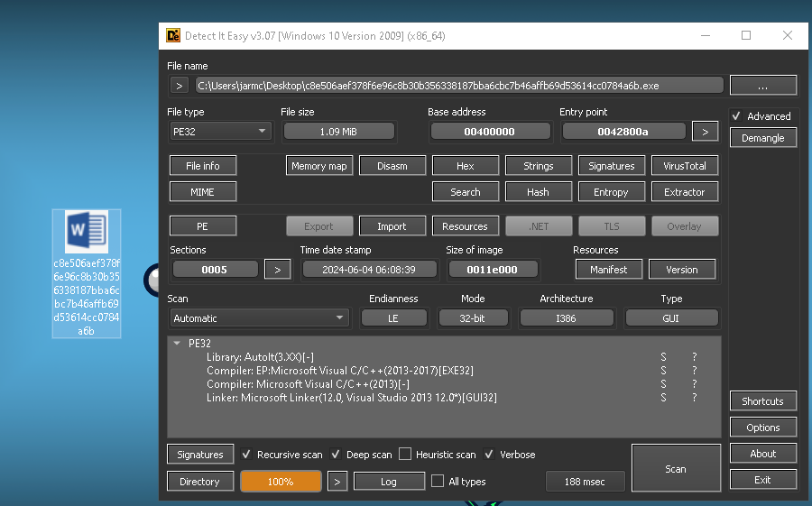Click the Size of image 0011e000 field
This screenshot has width=812, height=506.
coord(493,270)
